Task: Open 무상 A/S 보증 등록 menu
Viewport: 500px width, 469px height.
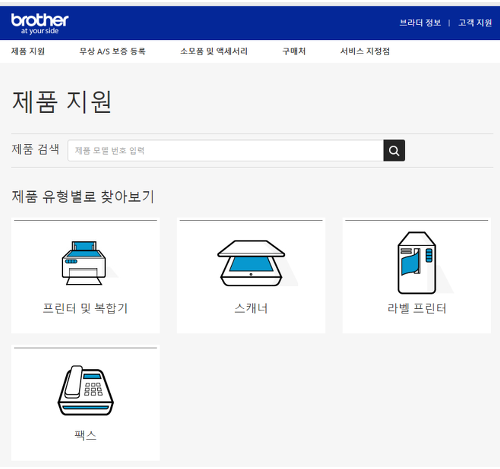Action: point(112,51)
